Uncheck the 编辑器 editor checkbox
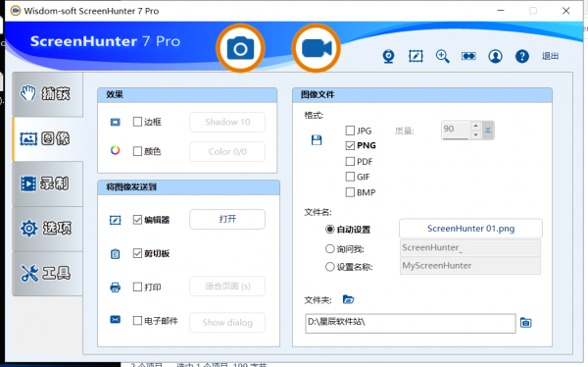Image resolution: width=588 pixels, height=367 pixels. point(137,220)
